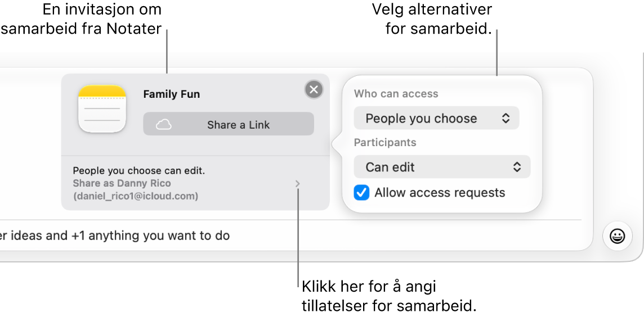Open the People you choose pop-up menu
Image resolution: width=644 pixels, height=317 pixels.
tap(437, 118)
